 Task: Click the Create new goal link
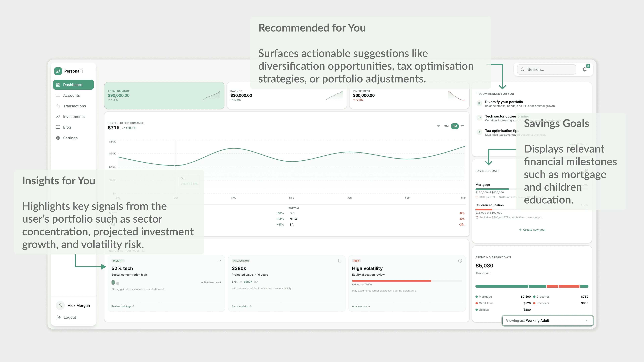[532, 230]
